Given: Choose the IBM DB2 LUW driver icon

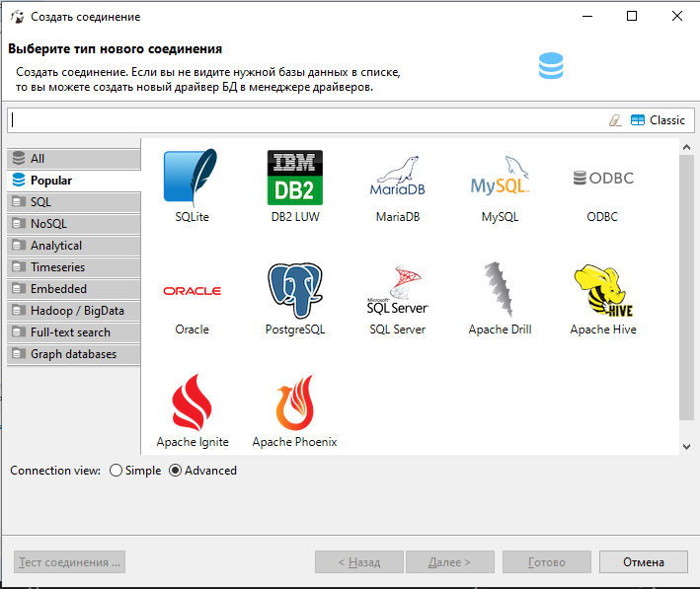Looking at the screenshot, I should pos(294,178).
